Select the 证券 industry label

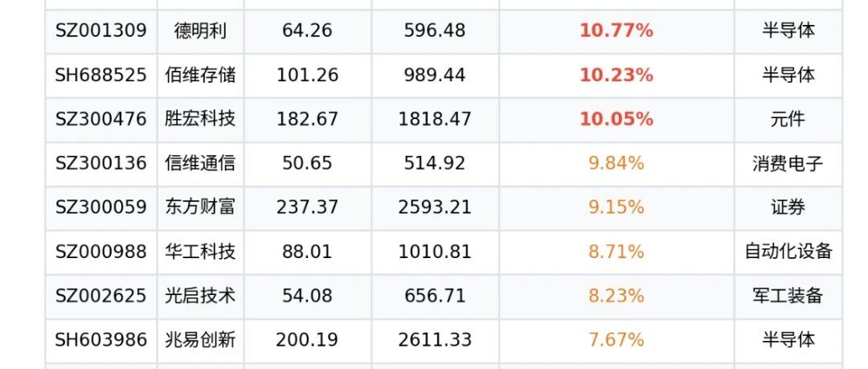coord(788,207)
